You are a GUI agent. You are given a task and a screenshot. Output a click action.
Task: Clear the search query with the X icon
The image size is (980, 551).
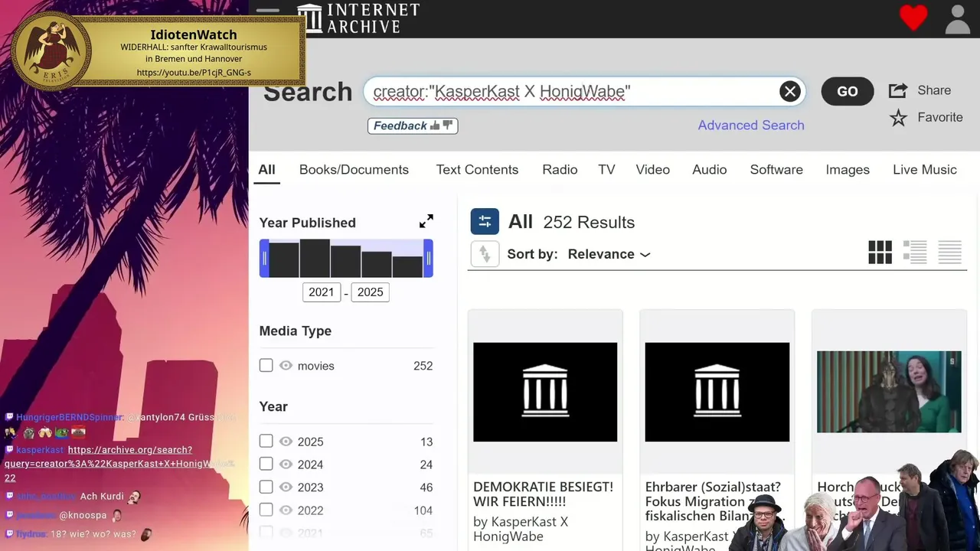(789, 92)
